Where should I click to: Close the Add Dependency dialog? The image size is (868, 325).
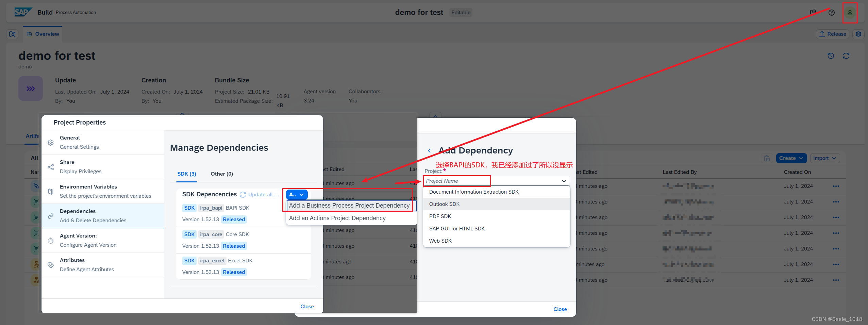[560, 309]
